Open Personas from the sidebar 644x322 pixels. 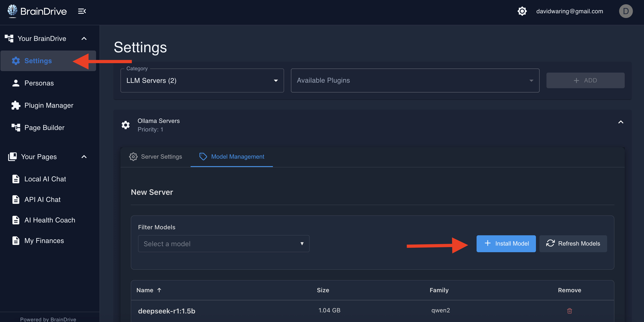(x=39, y=83)
